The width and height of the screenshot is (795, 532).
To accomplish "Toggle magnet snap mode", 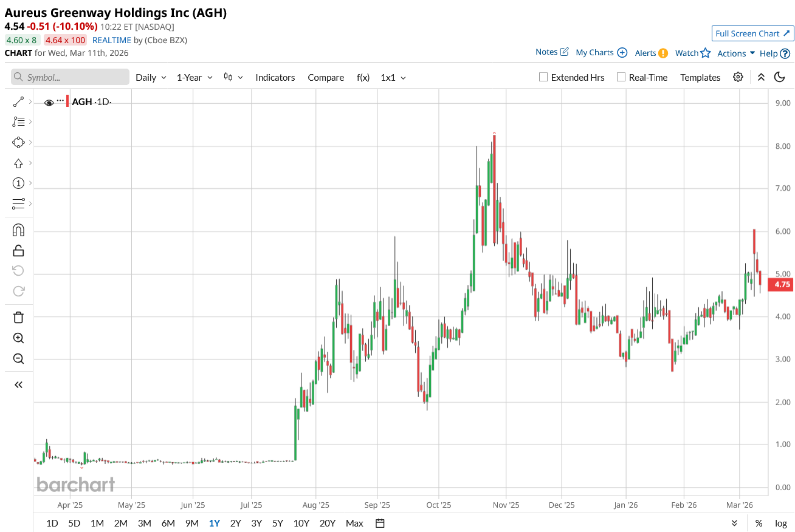I will pyautogui.click(x=18, y=230).
